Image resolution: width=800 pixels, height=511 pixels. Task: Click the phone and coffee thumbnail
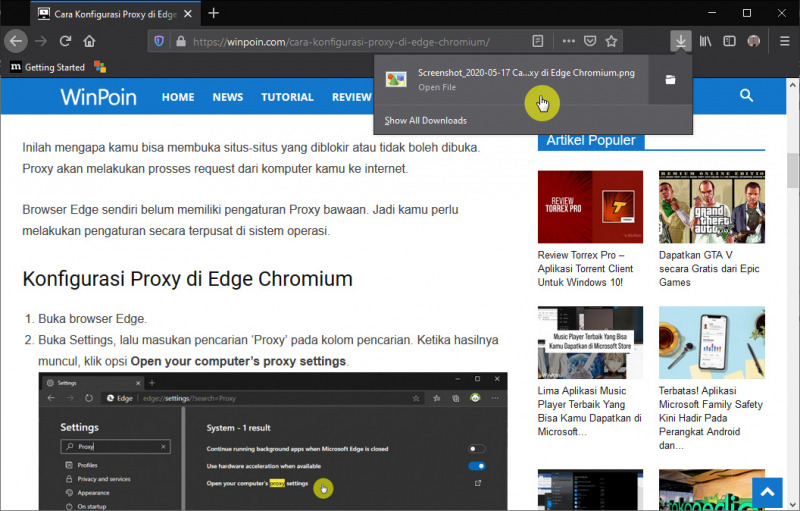point(712,342)
